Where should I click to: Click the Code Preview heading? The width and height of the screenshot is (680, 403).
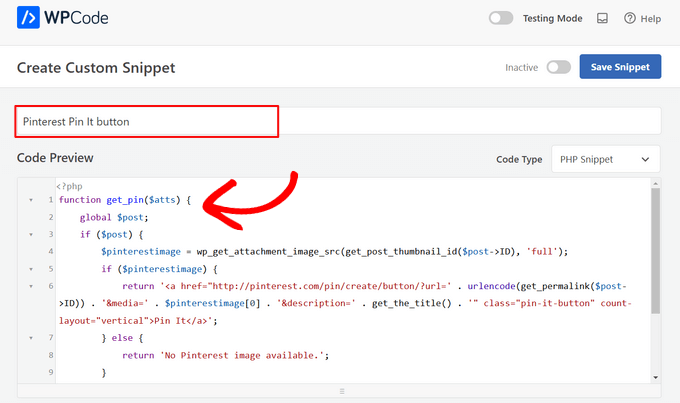[55, 158]
